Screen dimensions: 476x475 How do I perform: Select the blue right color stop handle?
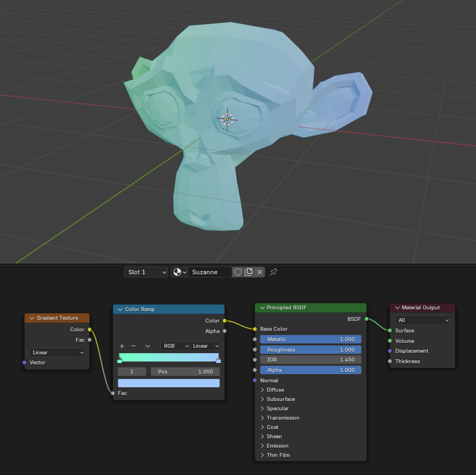click(x=219, y=360)
